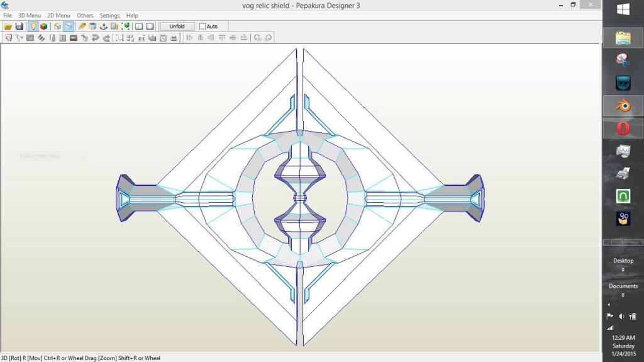Pick the Edit Flaps tool

pos(41,38)
